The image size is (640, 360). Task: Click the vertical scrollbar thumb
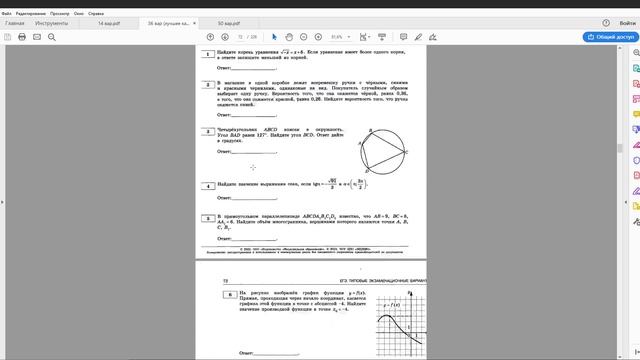point(620,148)
